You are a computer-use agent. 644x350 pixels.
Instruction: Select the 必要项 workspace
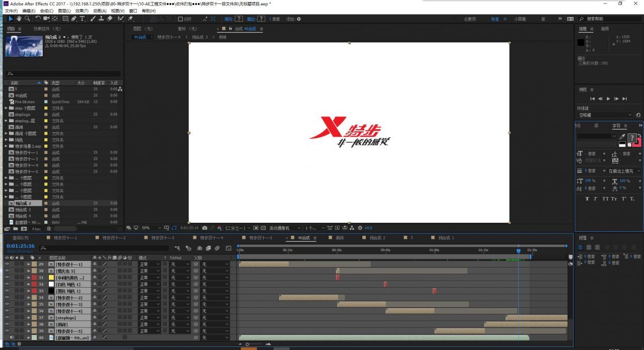click(470, 19)
